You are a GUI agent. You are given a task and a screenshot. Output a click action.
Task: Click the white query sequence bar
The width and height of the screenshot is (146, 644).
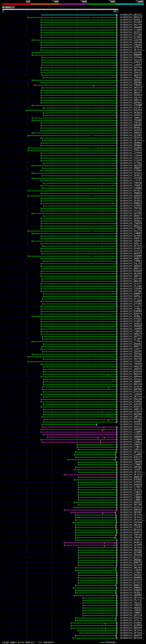[x=60, y=10]
